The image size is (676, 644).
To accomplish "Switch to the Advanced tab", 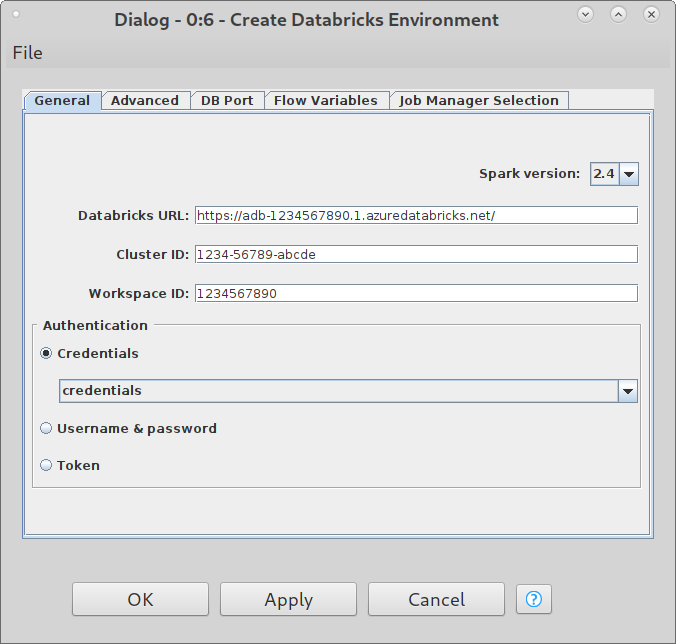I will coord(145,100).
